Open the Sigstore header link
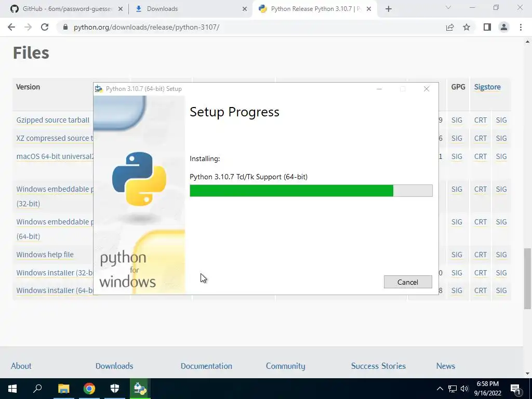 (487, 87)
